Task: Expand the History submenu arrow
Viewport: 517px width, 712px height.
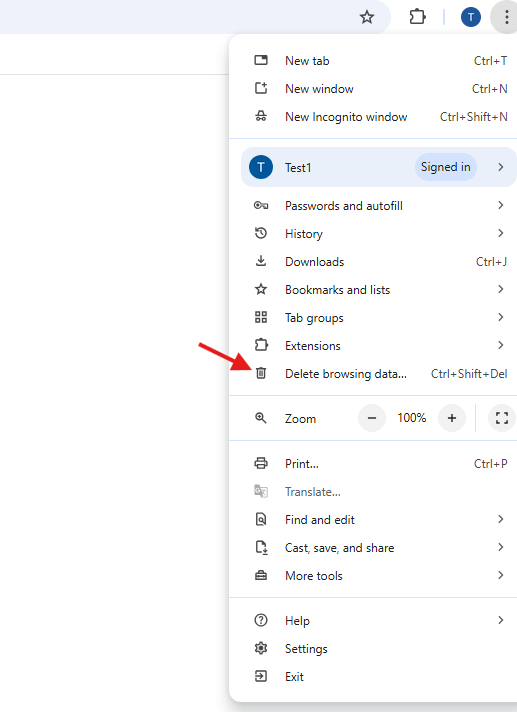Action: point(501,233)
